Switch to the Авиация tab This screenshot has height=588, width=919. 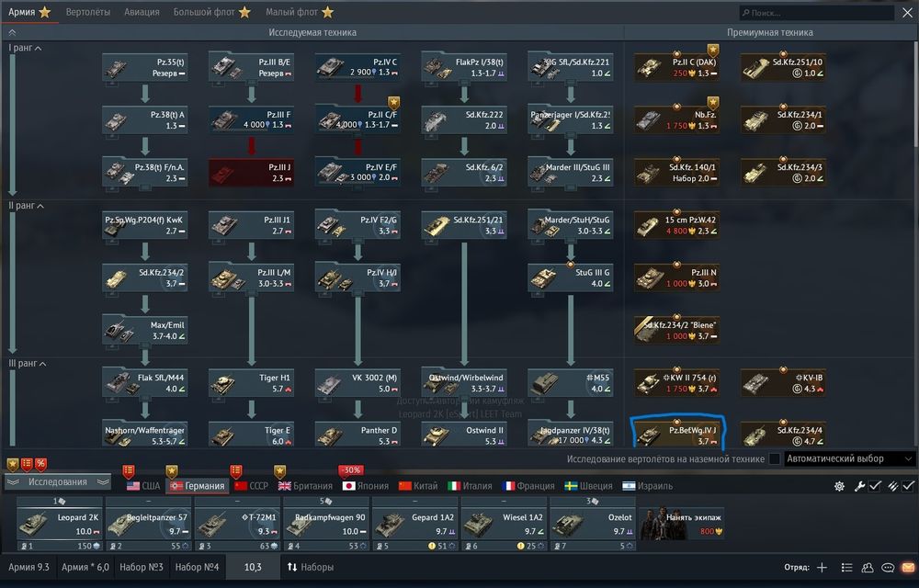(x=142, y=12)
